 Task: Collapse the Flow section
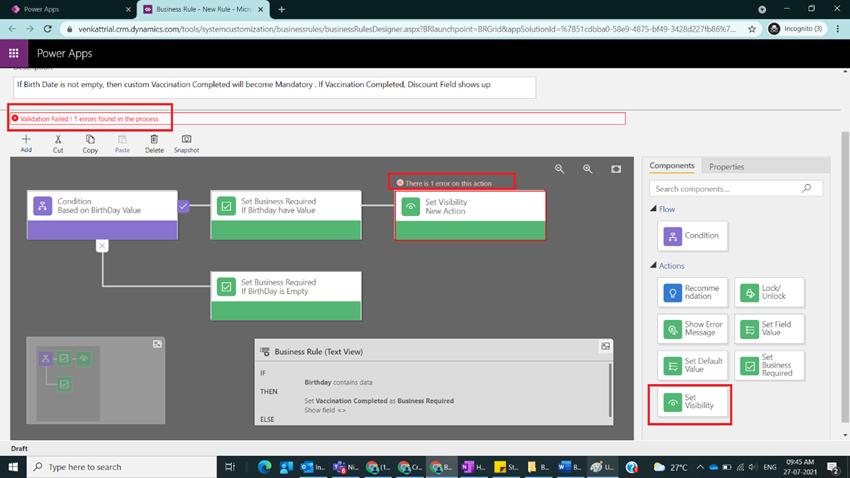point(653,209)
